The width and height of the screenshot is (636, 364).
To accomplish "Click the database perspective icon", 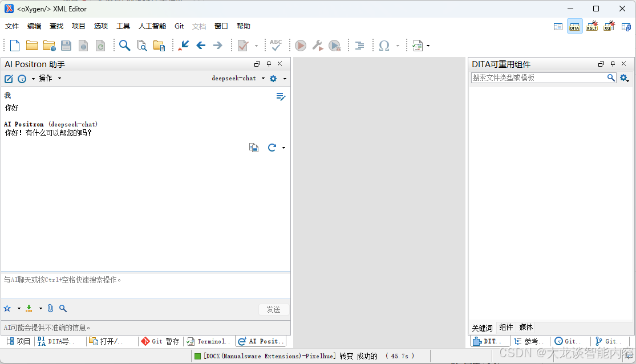I will pyautogui.click(x=626, y=27).
